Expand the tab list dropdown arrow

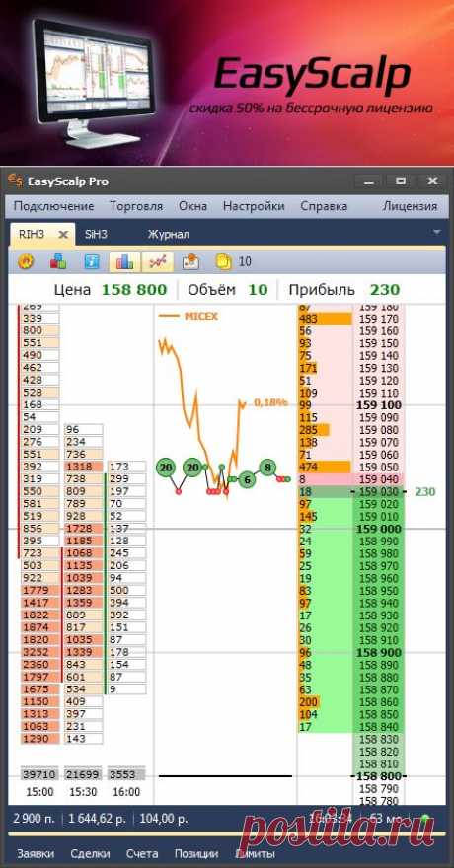[437, 232]
